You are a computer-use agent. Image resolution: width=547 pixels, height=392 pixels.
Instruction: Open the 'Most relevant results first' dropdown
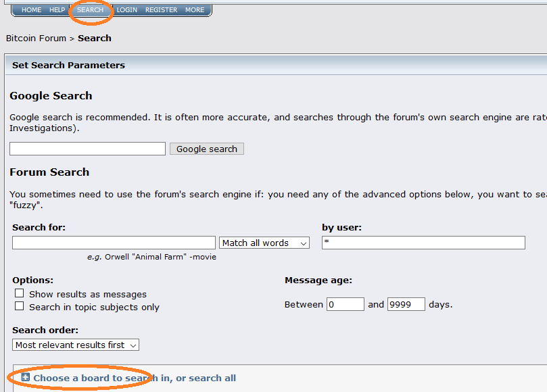(x=76, y=345)
